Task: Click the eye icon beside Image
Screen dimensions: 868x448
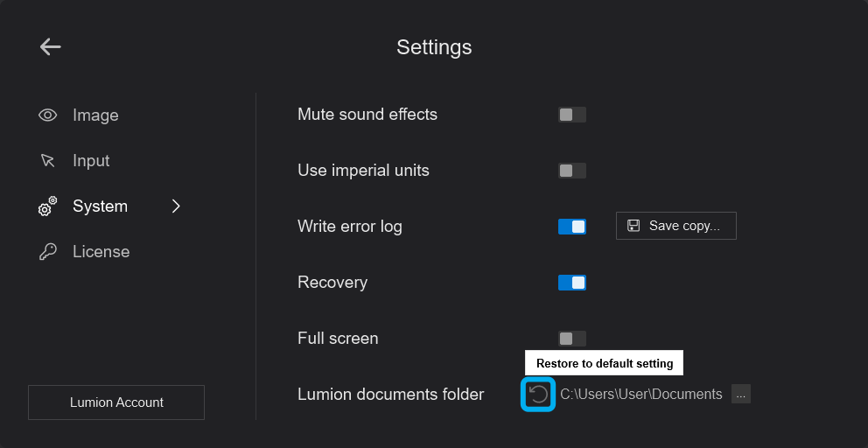Action: 48,115
